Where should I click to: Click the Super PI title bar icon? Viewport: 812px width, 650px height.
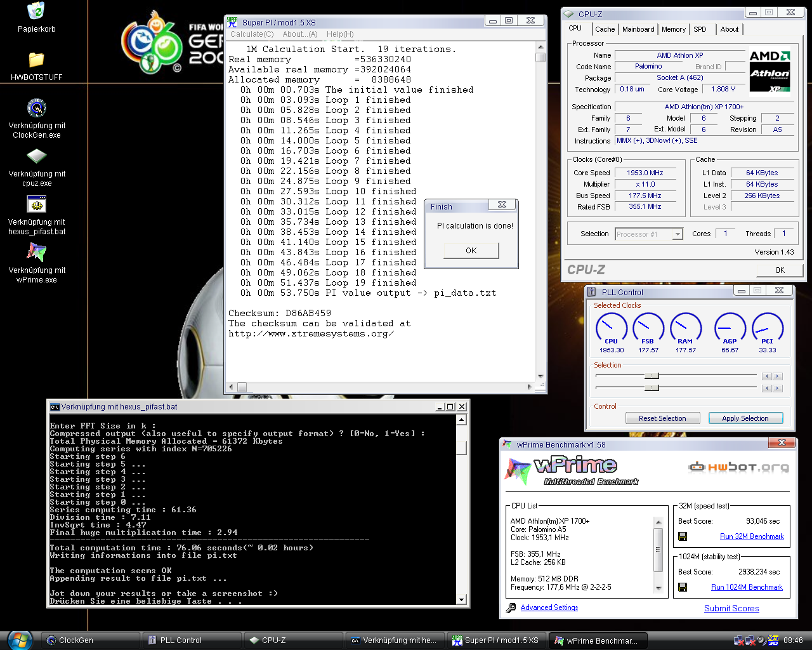pos(233,22)
